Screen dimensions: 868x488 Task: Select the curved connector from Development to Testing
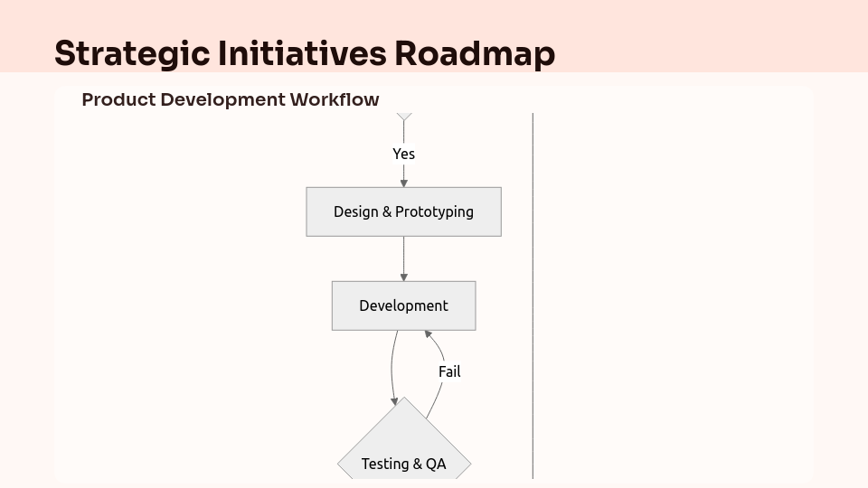pos(392,366)
